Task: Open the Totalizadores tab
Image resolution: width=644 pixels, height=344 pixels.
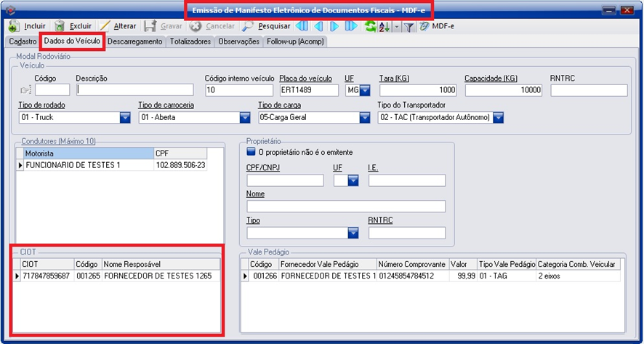Action: [190, 42]
